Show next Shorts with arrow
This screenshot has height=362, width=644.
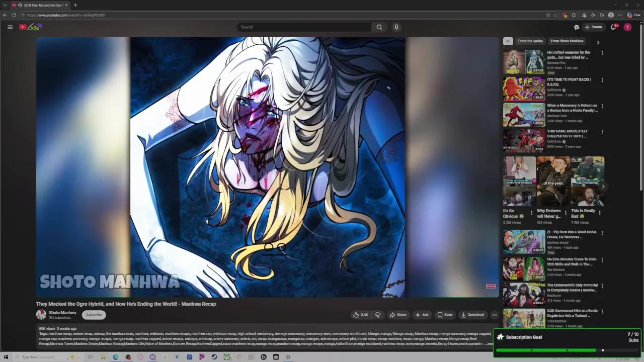tap(603, 187)
